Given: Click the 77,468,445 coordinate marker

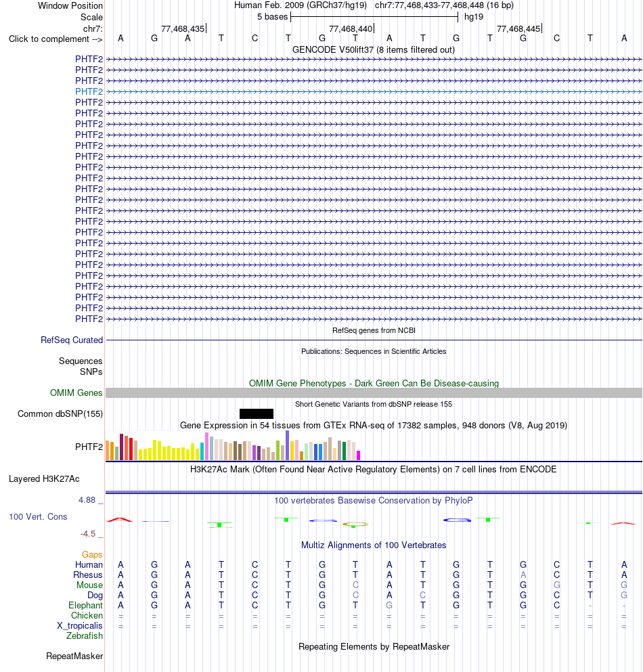Looking at the screenshot, I should [518, 28].
